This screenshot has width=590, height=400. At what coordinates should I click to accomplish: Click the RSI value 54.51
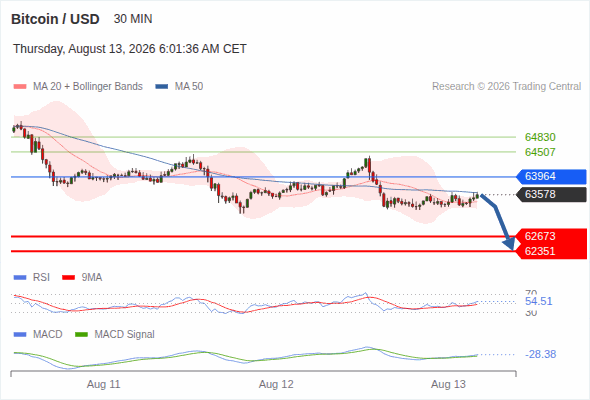538,301
